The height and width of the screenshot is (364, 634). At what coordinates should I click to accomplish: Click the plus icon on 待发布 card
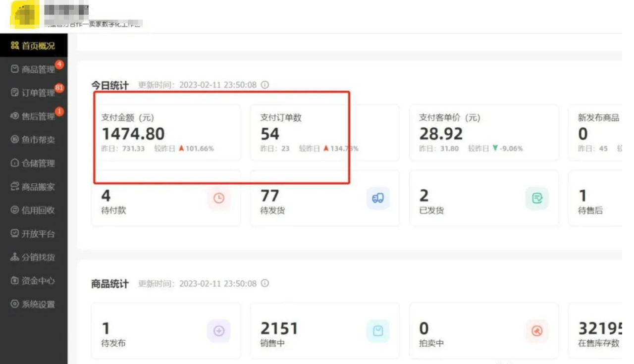[219, 331]
